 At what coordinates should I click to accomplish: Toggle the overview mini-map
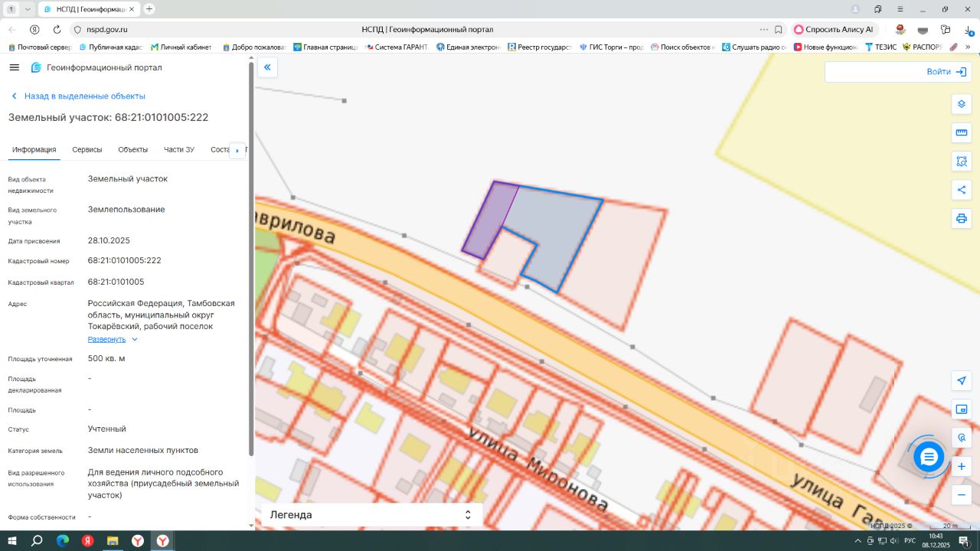962,409
